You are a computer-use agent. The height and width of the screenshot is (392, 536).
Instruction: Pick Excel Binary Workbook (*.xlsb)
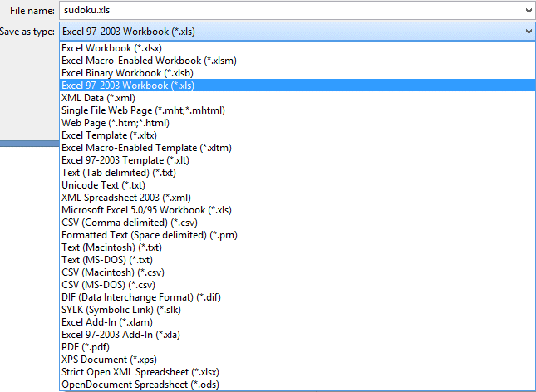298,73
